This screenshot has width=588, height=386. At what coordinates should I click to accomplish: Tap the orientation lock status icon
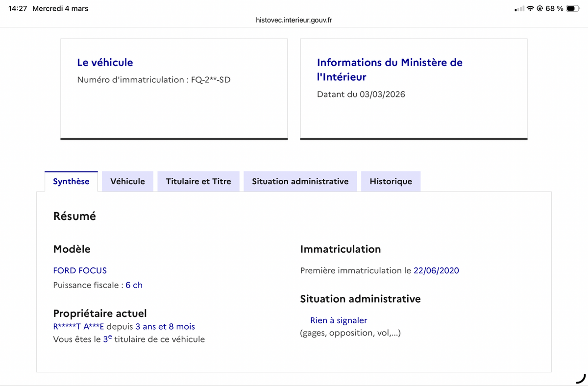click(540, 9)
